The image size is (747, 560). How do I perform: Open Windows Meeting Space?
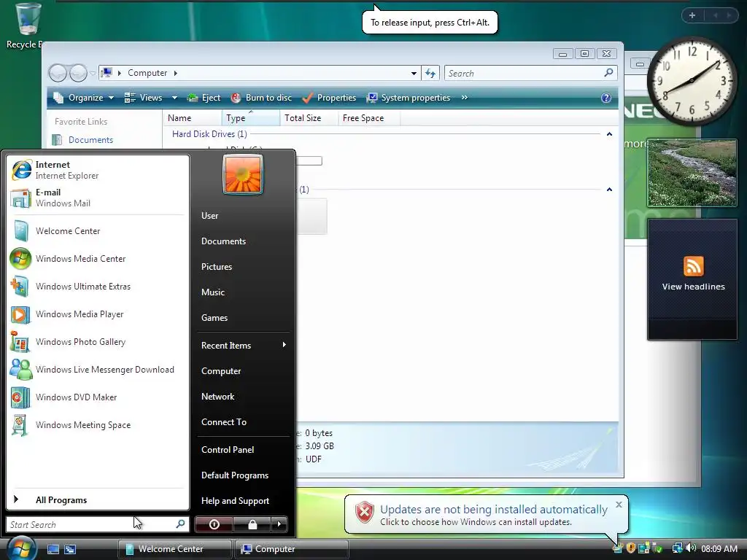tap(98, 425)
